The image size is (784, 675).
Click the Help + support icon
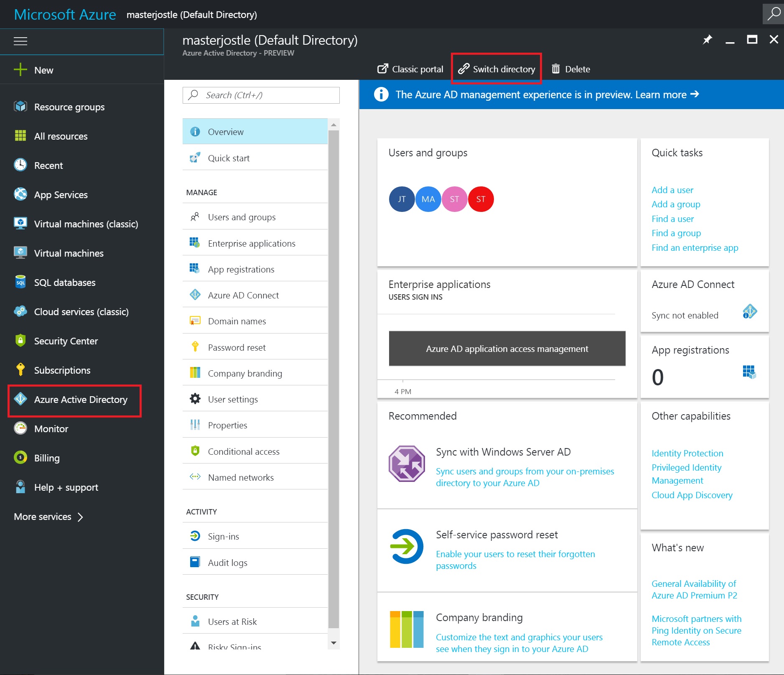(x=20, y=487)
